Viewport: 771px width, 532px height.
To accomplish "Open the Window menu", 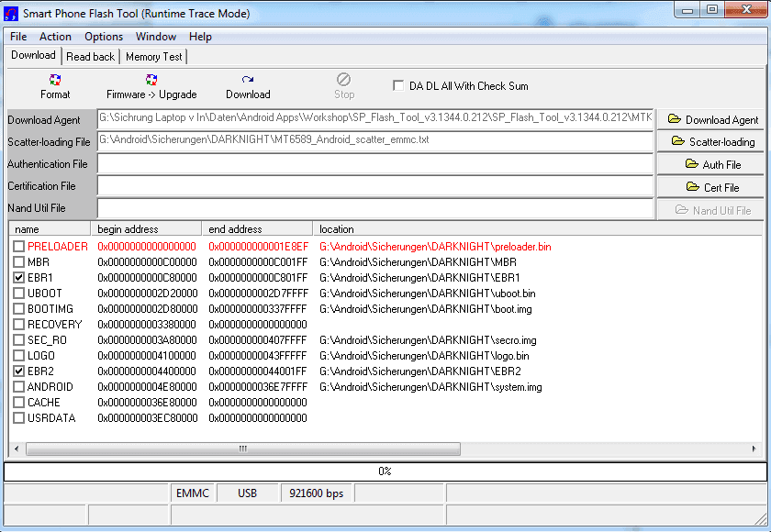I will (x=156, y=37).
